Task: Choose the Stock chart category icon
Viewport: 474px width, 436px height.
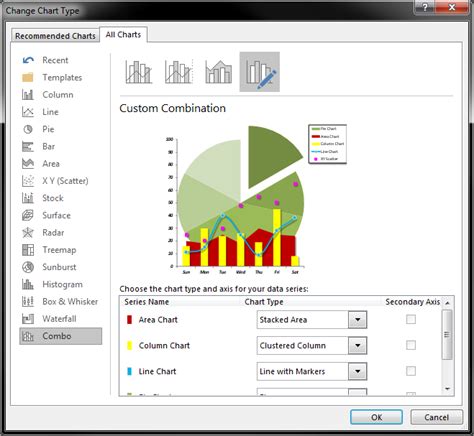Action: (x=28, y=198)
